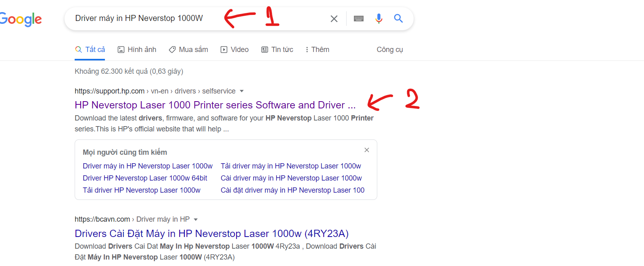Click snippet text Download the latest drivers, firmware

224,123
